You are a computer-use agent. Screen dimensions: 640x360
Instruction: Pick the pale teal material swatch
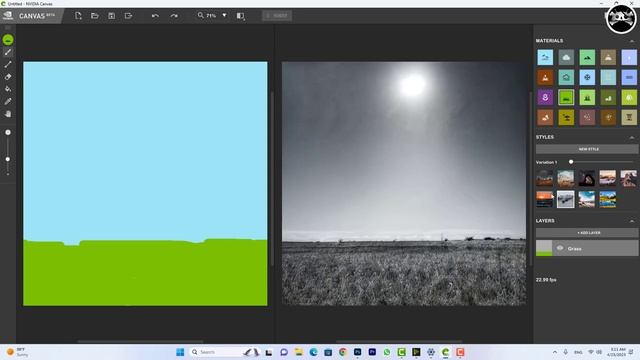608,78
